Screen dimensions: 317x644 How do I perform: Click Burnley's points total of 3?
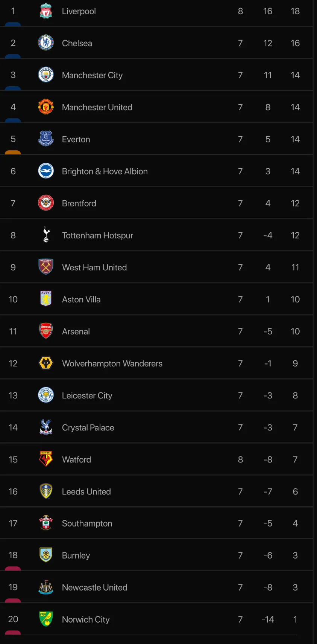coord(295,555)
